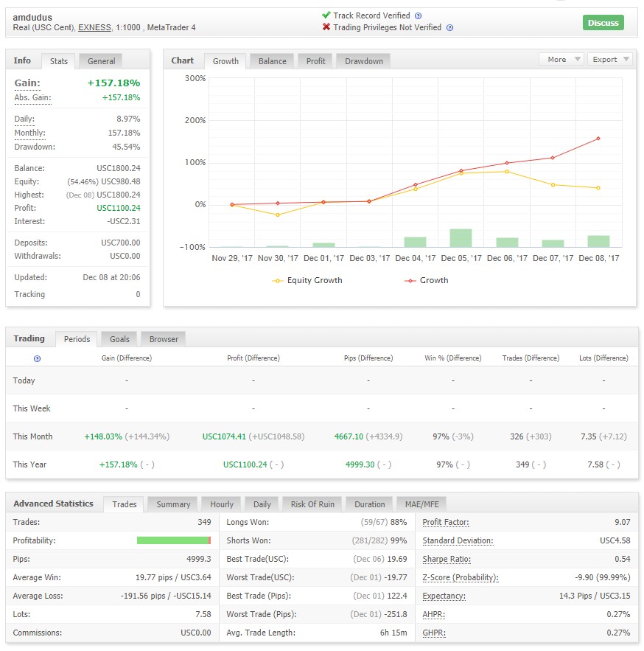Switch to the Drawdown chart tab

(x=364, y=61)
